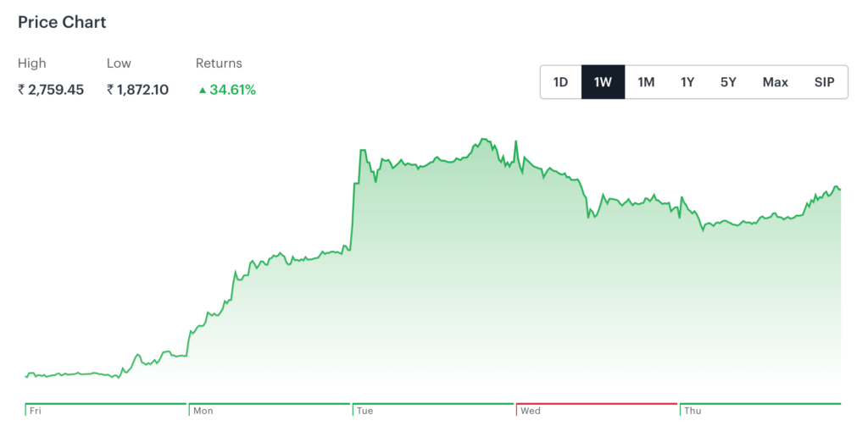
Task: Jump to Tue on the timeline
Action: click(x=364, y=411)
